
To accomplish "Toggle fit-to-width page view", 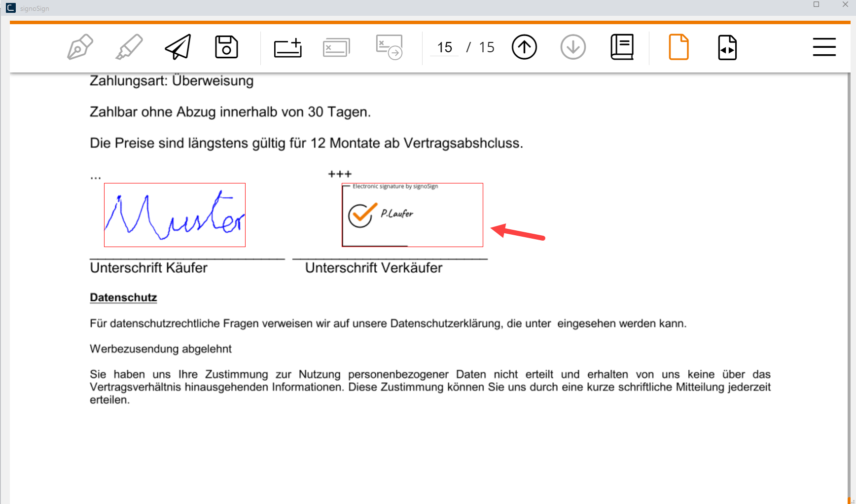I will 727,47.
